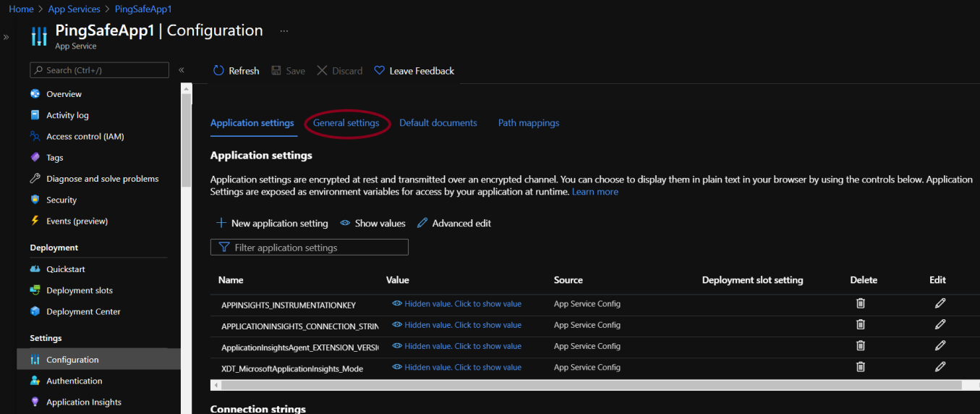The height and width of the screenshot is (414, 980).
Task: Toggle Show values eye button
Action: click(x=372, y=223)
